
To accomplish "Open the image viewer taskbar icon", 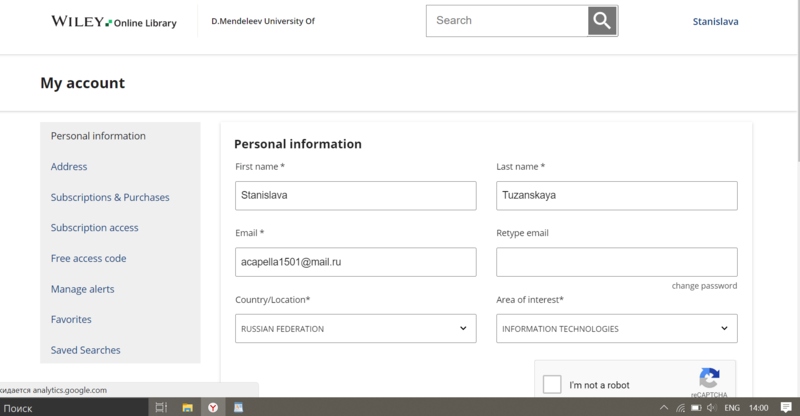I will point(238,407).
